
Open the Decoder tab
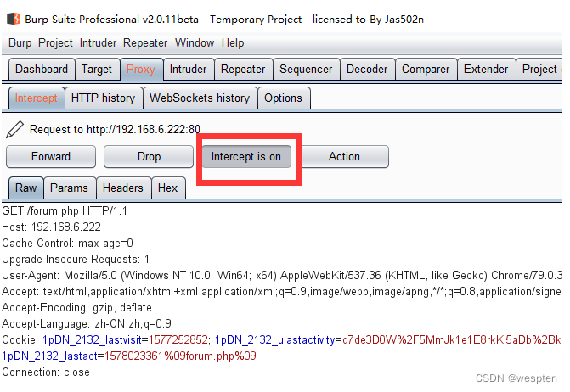click(x=367, y=69)
